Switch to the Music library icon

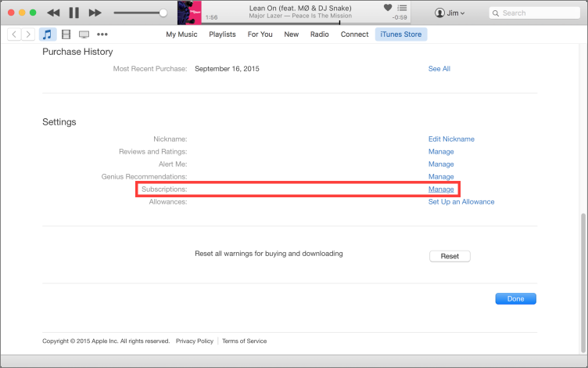tap(47, 34)
